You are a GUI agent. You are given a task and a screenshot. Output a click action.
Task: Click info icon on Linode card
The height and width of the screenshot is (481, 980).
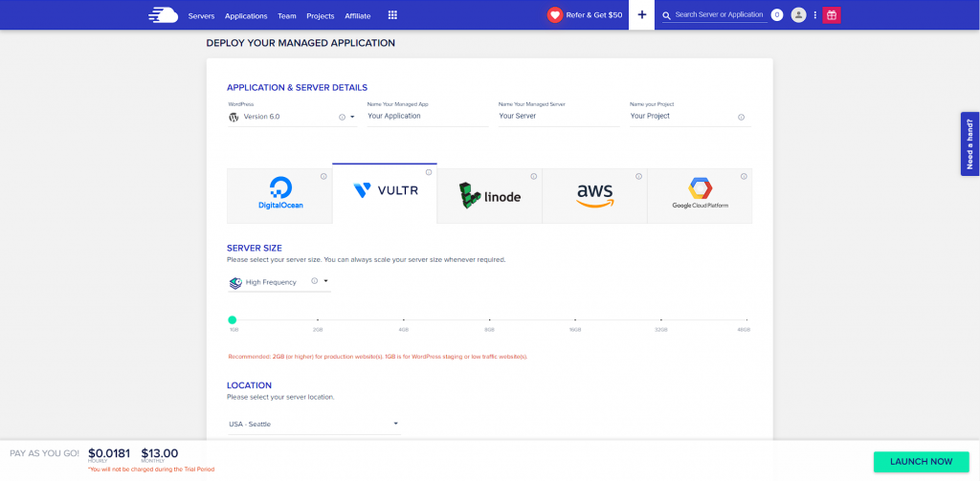click(x=534, y=176)
